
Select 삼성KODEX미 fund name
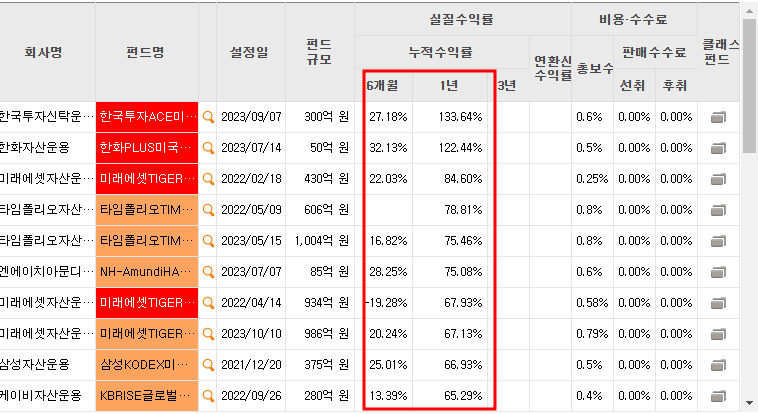(147, 365)
